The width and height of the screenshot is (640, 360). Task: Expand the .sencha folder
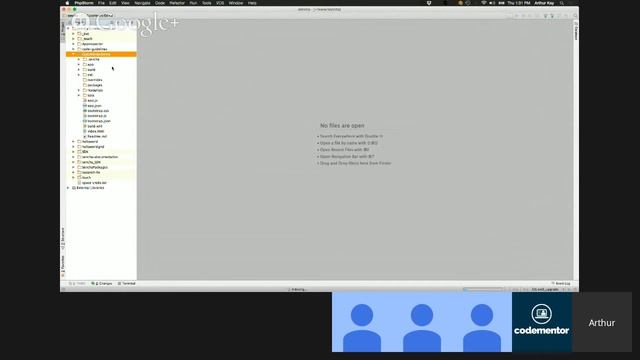point(79,60)
